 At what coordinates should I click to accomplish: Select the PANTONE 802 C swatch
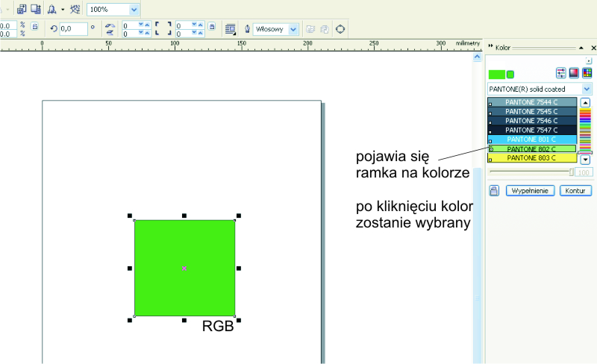point(532,148)
